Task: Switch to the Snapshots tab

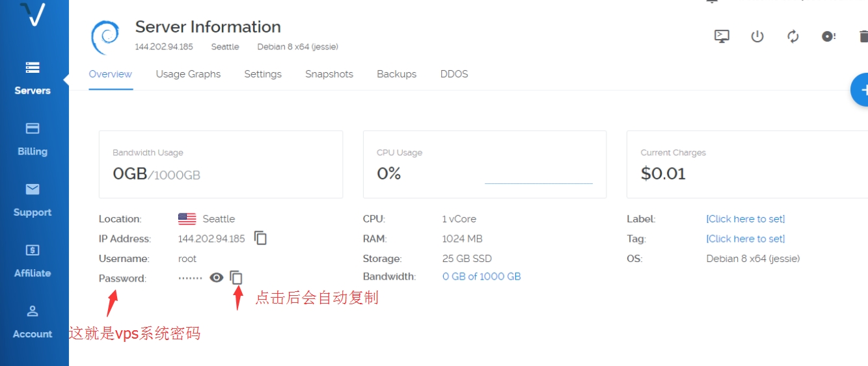Action: pyautogui.click(x=329, y=74)
